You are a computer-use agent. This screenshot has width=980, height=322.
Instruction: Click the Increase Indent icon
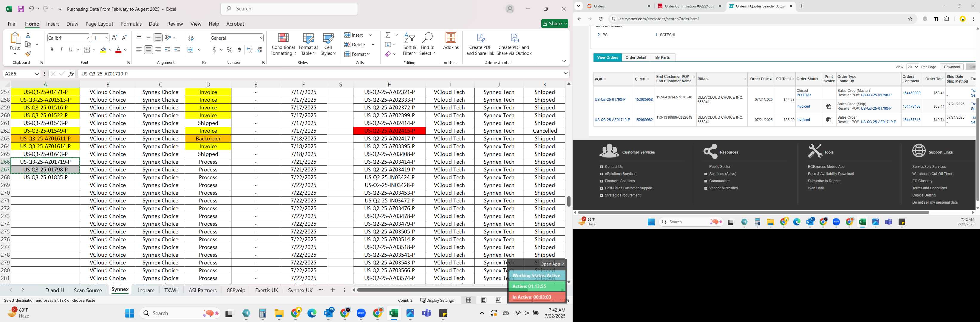point(177,50)
